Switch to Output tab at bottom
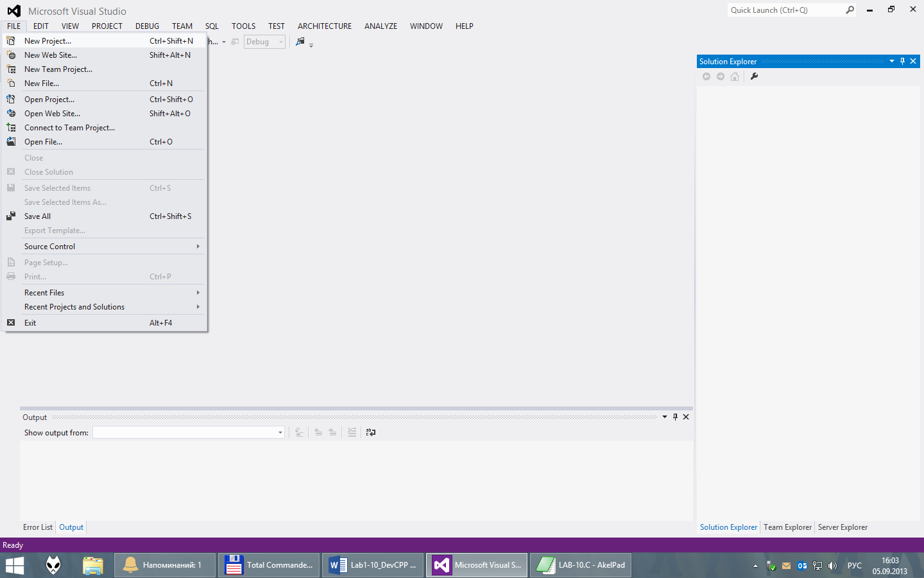This screenshot has height=578, width=924. coord(71,527)
